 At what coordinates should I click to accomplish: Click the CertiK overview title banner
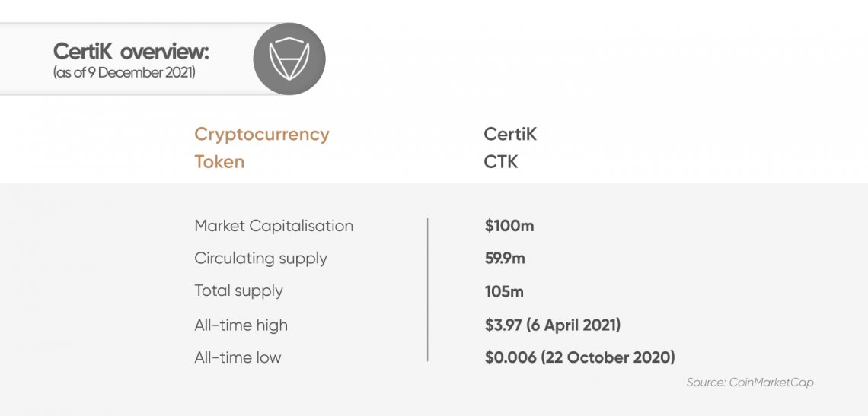click(163, 59)
